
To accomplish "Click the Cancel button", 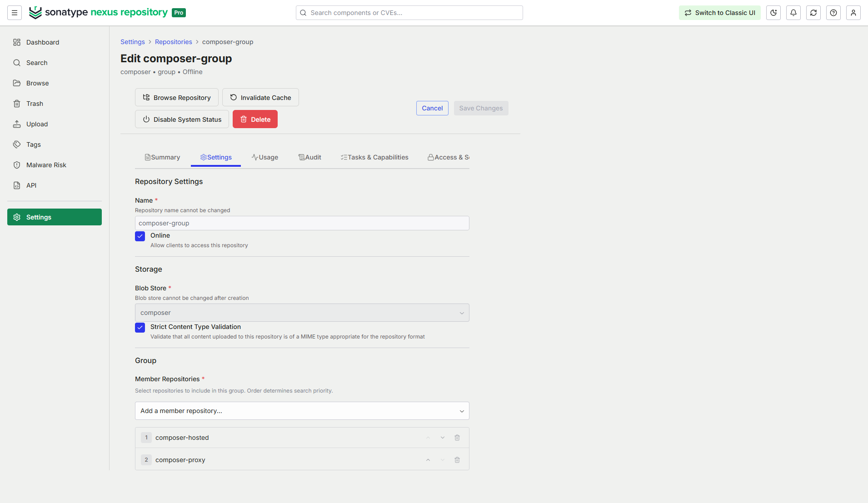I will click(x=432, y=108).
